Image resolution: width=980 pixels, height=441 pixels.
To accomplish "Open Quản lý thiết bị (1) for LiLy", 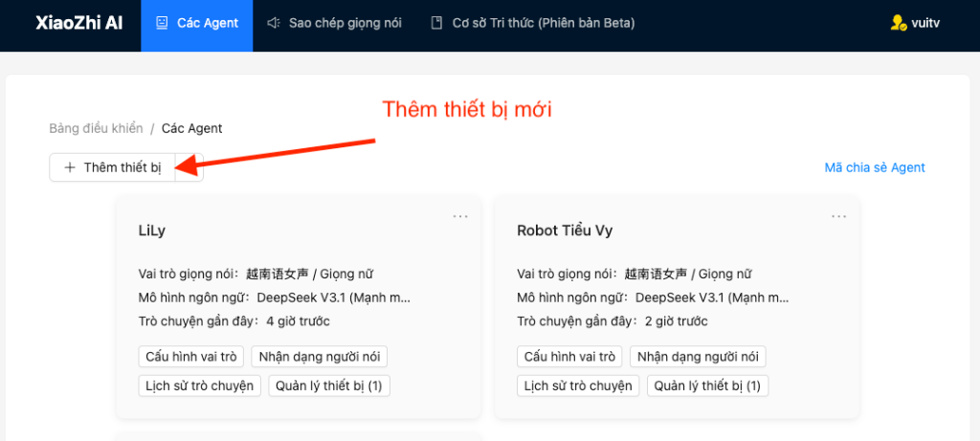I will click(329, 386).
